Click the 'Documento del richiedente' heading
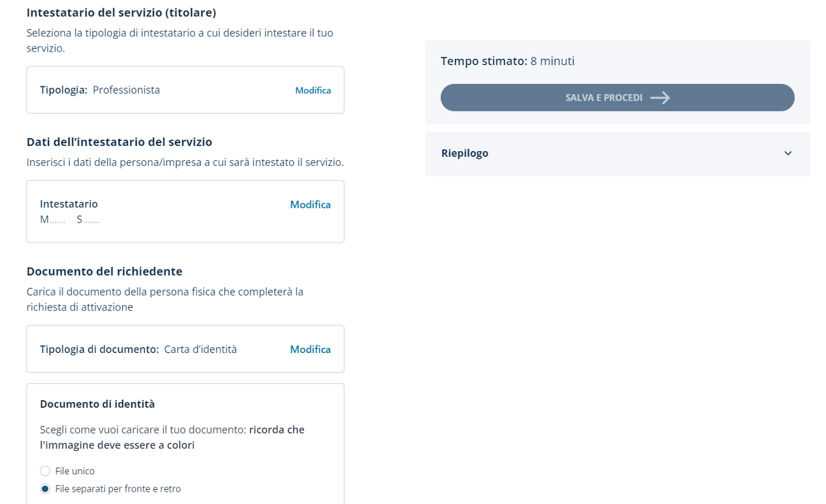Screen dimensions: 826x504 (105, 271)
